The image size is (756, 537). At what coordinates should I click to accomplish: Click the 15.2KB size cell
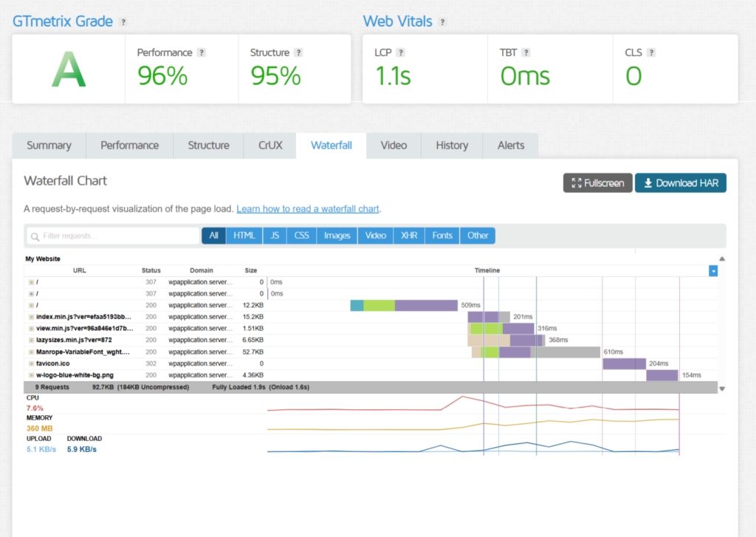[x=253, y=317]
